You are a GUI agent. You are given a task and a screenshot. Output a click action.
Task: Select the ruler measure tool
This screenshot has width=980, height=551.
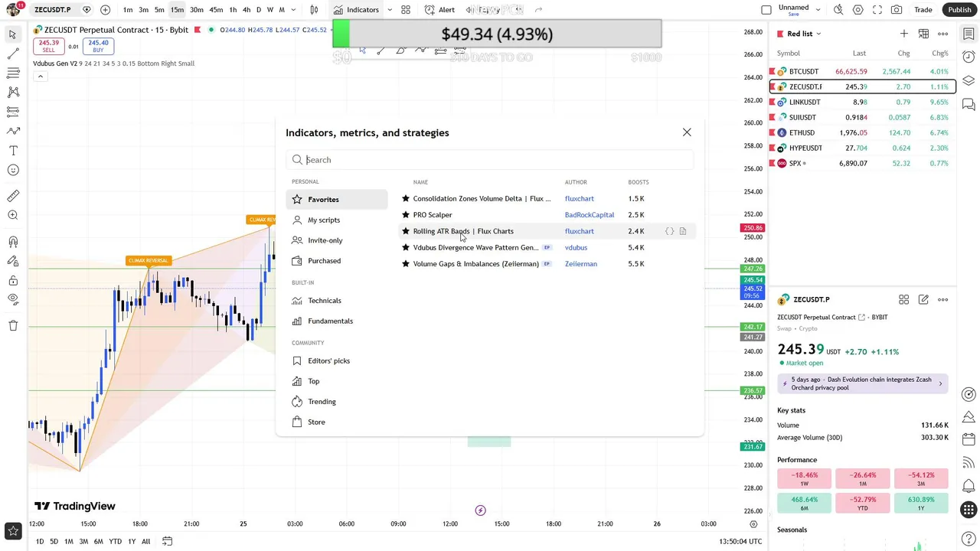point(13,196)
